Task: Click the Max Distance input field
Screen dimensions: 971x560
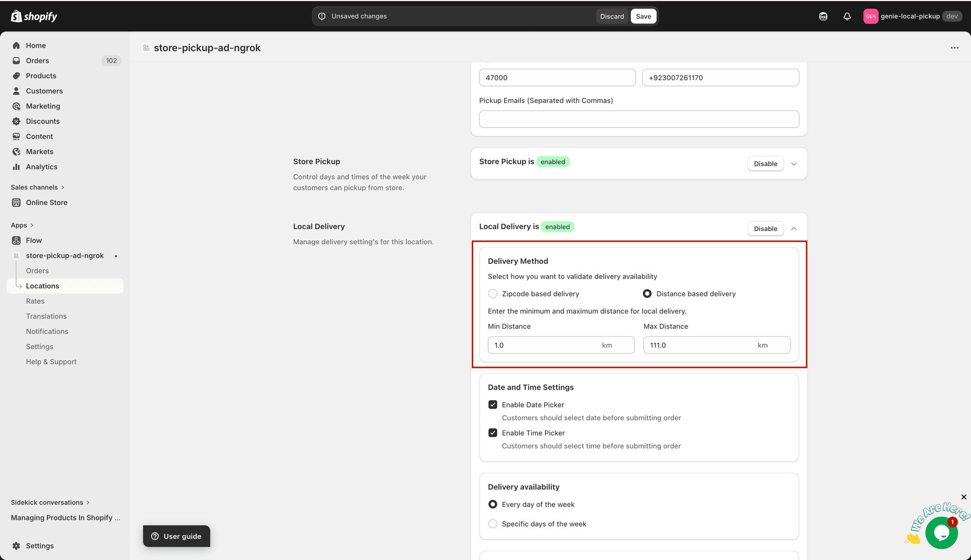Action: tap(716, 345)
